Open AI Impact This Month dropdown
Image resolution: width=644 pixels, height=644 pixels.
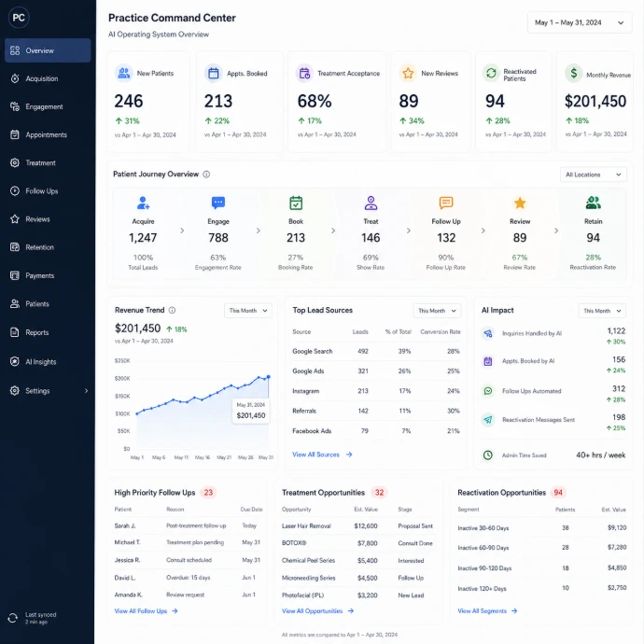pos(602,311)
